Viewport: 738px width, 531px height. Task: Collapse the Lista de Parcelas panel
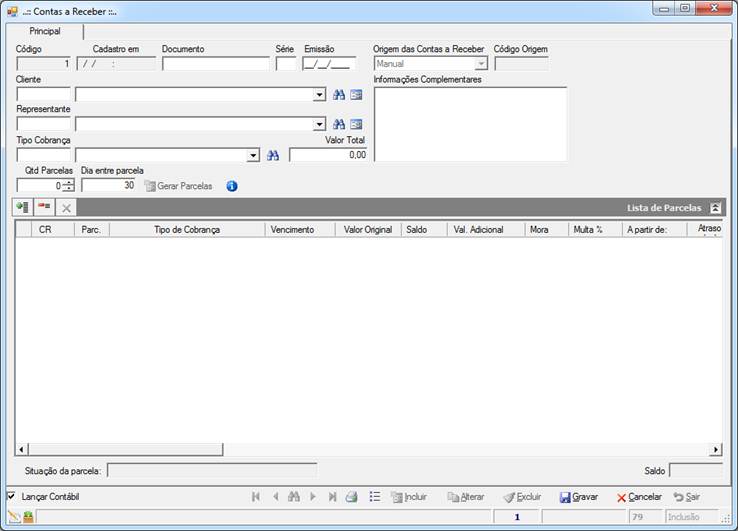(715, 208)
